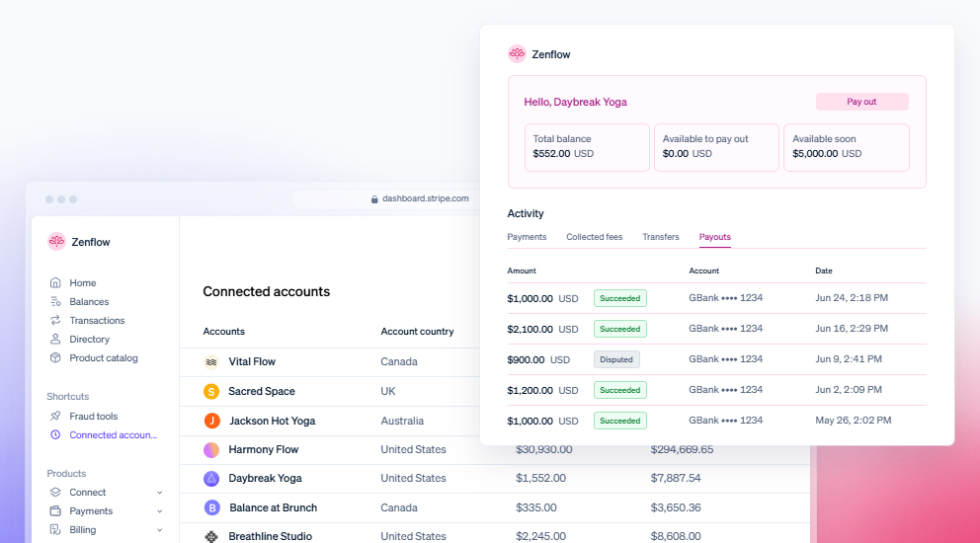
Task: Click the Zenflow lotus logo in payout panel
Action: (517, 53)
